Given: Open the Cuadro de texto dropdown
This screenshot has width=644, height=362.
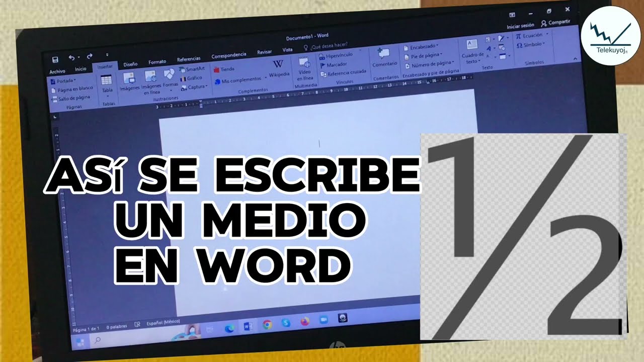Looking at the screenshot, I should (x=472, y=52).
